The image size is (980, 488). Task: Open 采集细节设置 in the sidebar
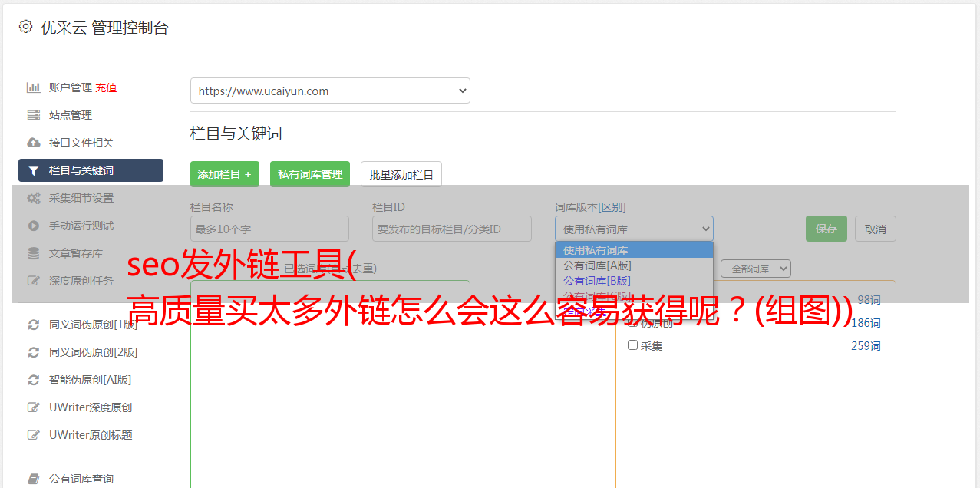[x=81, y=198]
